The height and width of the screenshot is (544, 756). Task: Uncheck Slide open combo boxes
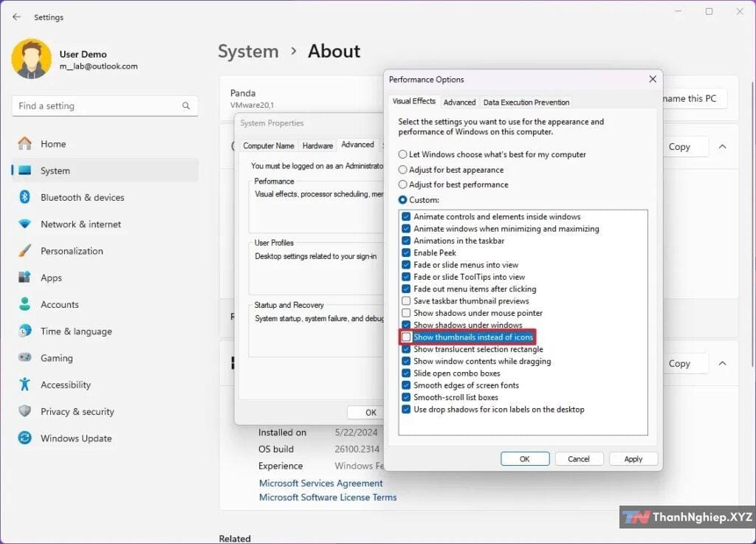[406, 373]
